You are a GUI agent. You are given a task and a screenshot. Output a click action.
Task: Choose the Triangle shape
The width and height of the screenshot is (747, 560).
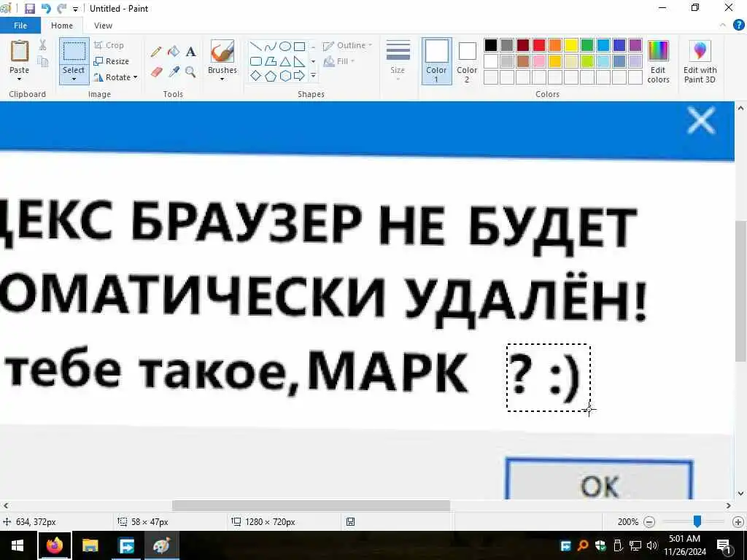coord(285,61)
